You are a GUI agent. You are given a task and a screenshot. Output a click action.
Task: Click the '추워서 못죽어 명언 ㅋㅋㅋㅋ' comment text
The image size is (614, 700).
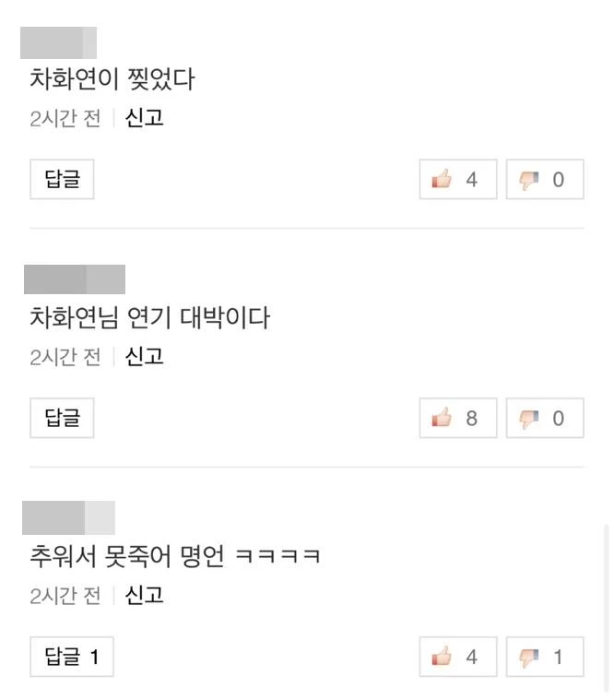[175, 557]
